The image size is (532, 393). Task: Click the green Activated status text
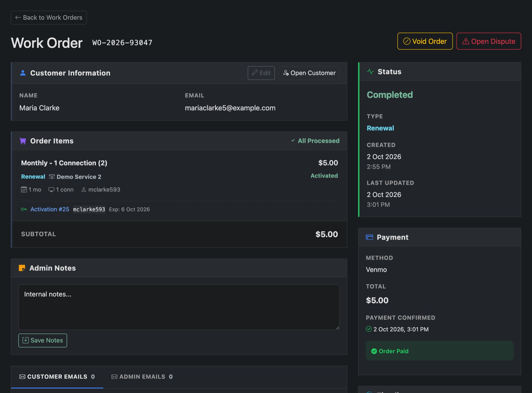(x=324, y=176)
